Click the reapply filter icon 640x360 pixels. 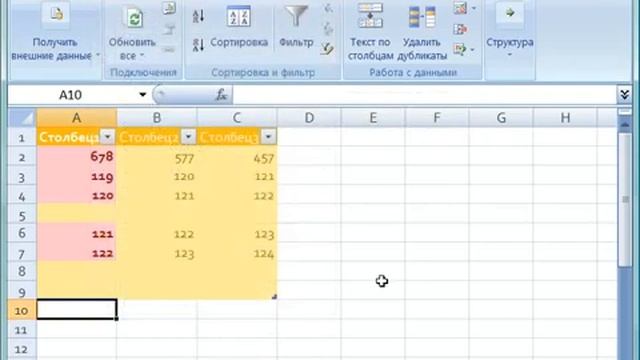(x=327, y=29)
